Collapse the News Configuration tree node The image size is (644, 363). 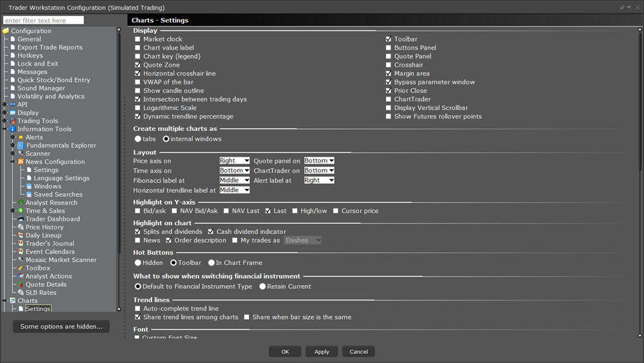13,162
